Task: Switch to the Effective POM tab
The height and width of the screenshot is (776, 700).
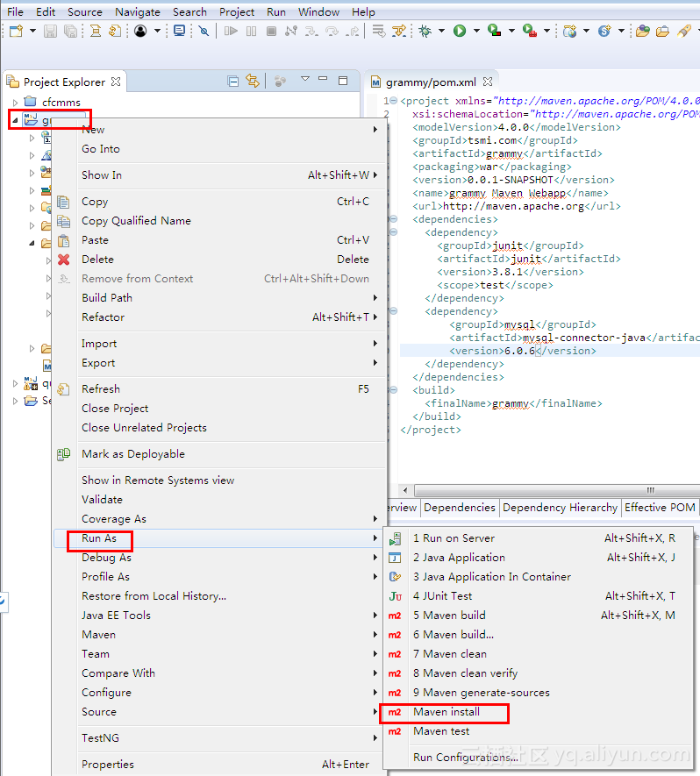Action: tap(660, 508)
